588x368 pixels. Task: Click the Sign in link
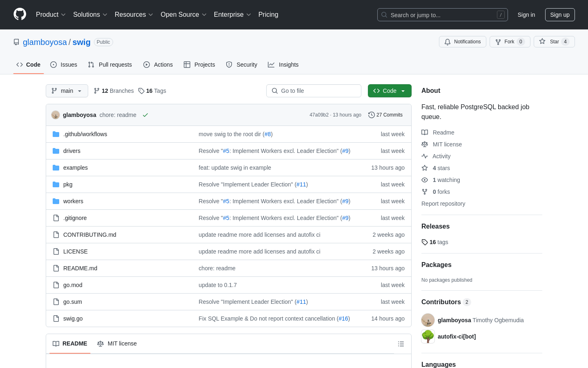(x=526, y=15)
